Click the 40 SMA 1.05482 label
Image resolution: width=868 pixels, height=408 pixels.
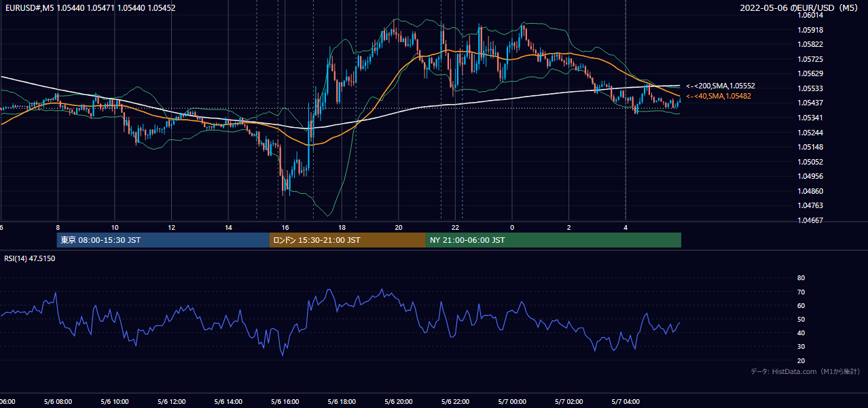click(719, 97)
